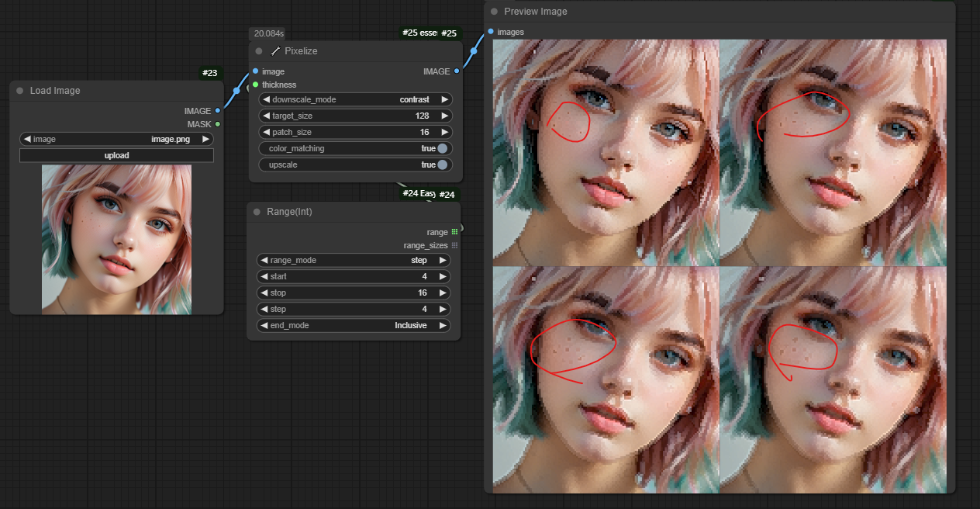Increase target_size with its right arrow
Screen dimensions: 980x509
[x=444, y=116]
